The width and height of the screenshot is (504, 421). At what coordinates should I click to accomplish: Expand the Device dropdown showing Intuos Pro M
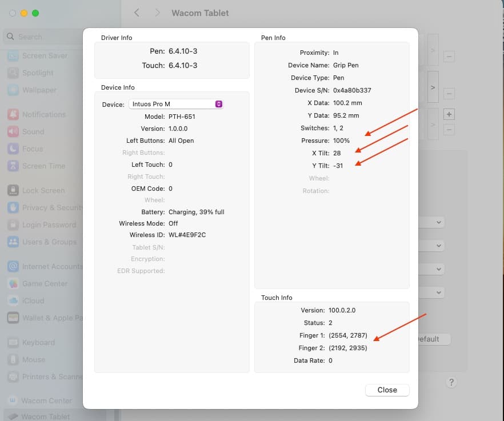pos(176,104)
